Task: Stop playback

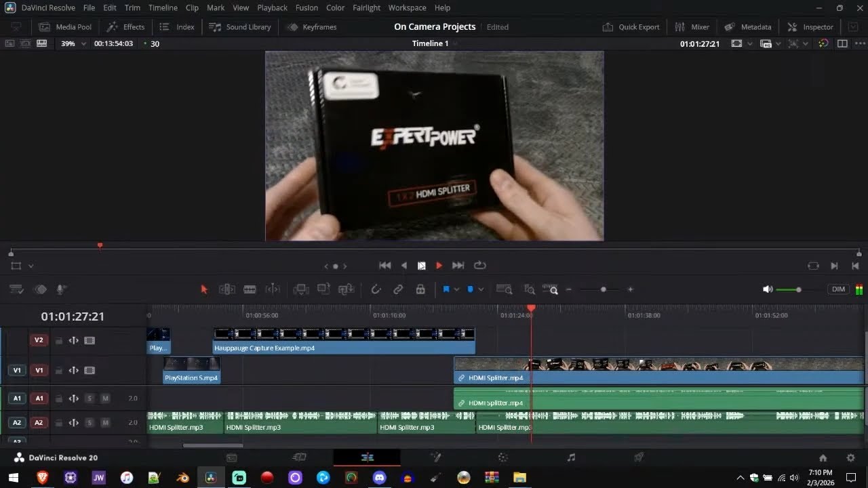Action: pos(421,266)
